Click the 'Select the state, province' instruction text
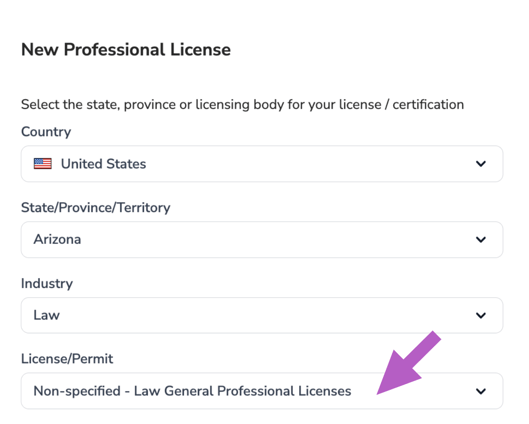Image resolution: width=529 pixels, height=424 pixels. [x=243, y=105]
